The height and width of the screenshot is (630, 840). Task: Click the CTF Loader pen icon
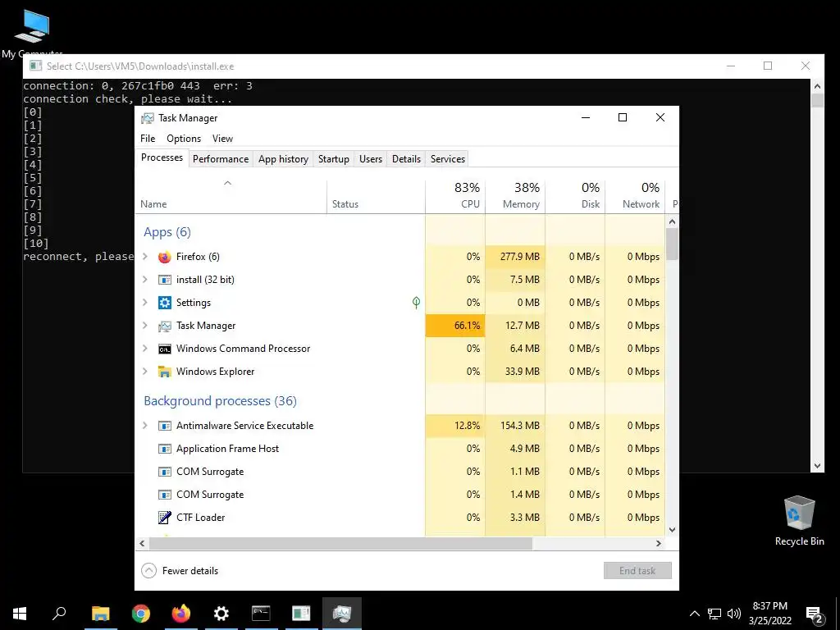pyautogui.click(x=164, y=518)
